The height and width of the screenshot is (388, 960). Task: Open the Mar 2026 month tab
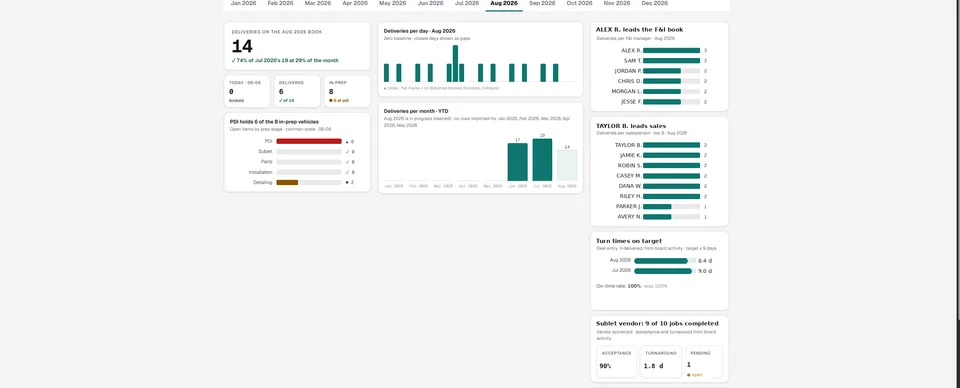point(318,3)
